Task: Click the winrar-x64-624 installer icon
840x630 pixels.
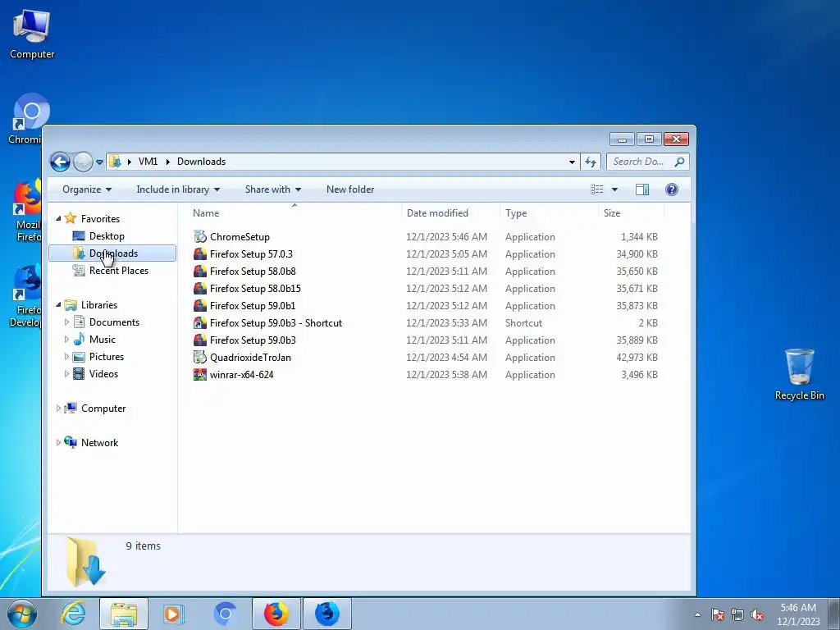Action: pos(200,374)
